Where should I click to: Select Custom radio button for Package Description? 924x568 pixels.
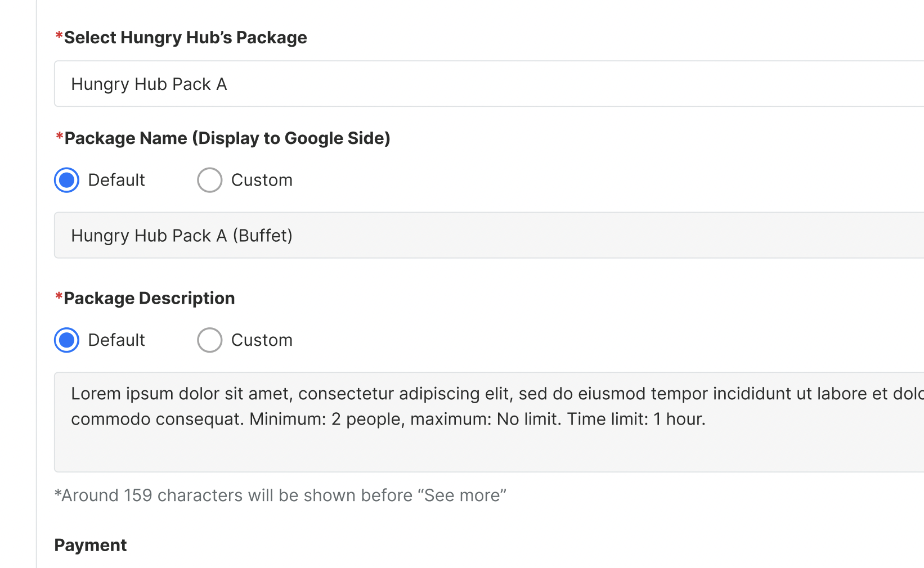tap(210, 340)
